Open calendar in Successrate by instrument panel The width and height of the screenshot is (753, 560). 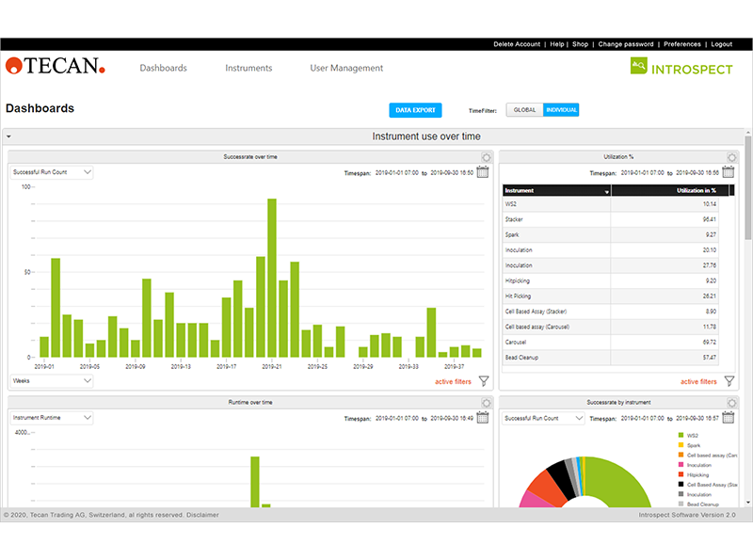729,418
